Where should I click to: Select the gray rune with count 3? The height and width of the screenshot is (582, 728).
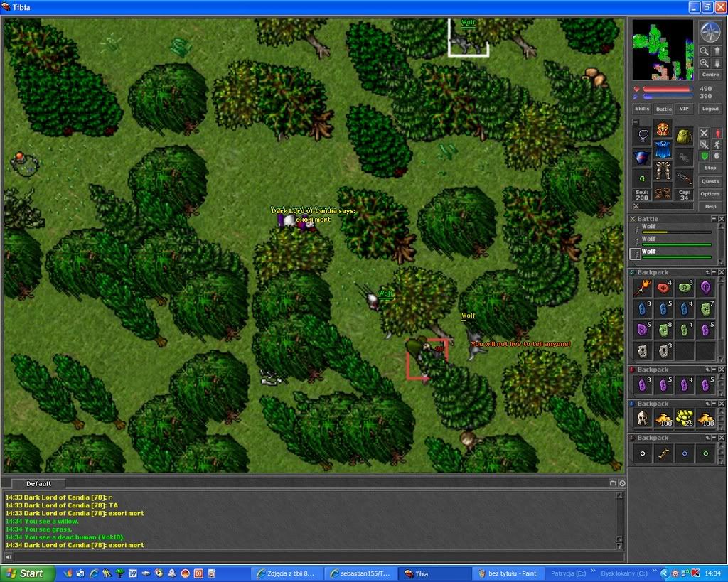[x=663, y=351]
